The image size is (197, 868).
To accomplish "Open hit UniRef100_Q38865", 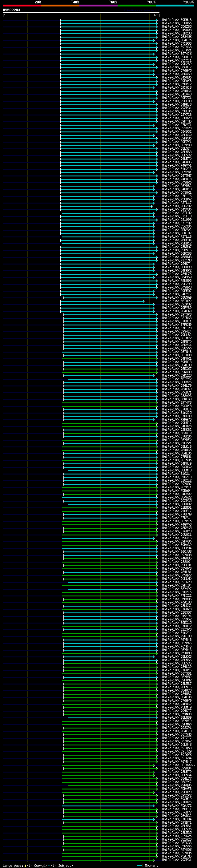I will 177,23.
